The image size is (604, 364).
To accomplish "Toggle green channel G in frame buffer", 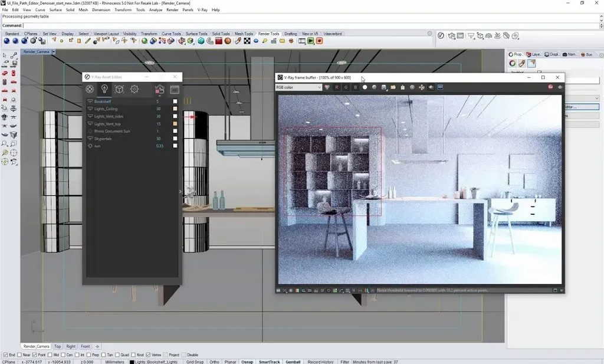I will (346, 87).
